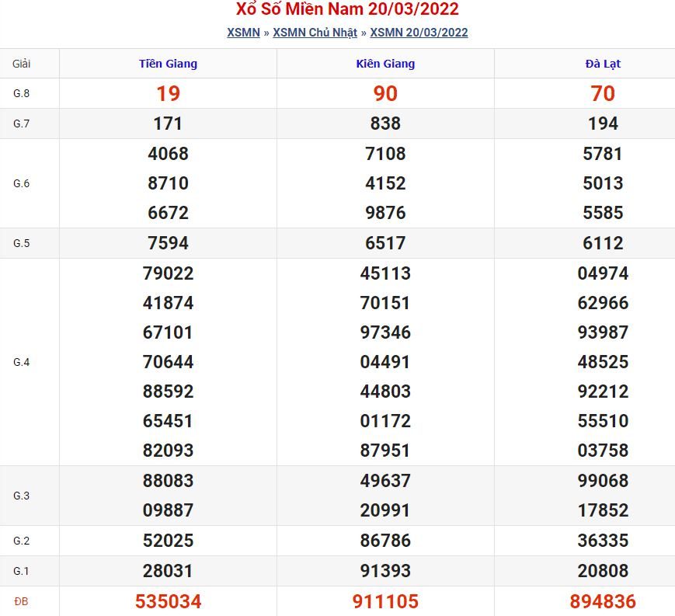Image resolution: width=675 pixels, height=616 pixels.
Task: Select the G.7 row label
Action: point(22,124)
